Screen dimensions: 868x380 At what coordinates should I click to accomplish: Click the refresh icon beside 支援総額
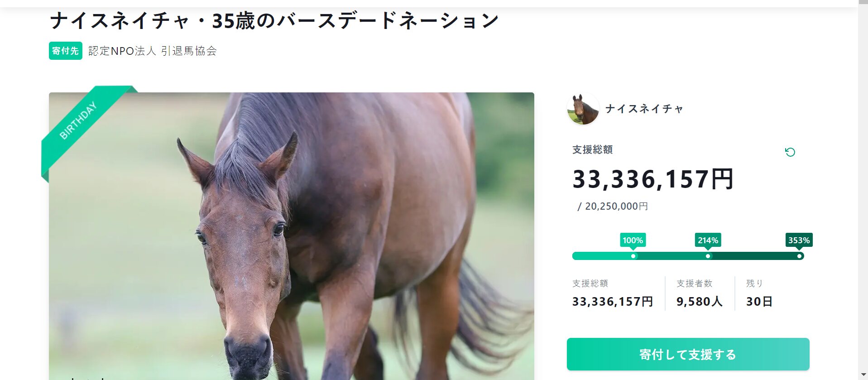[x=790, y=152]
